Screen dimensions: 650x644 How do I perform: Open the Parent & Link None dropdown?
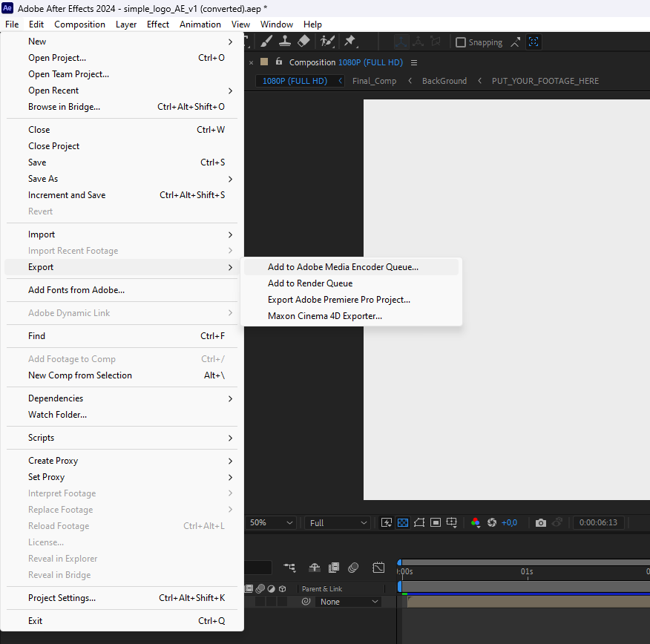pos(349,602)
